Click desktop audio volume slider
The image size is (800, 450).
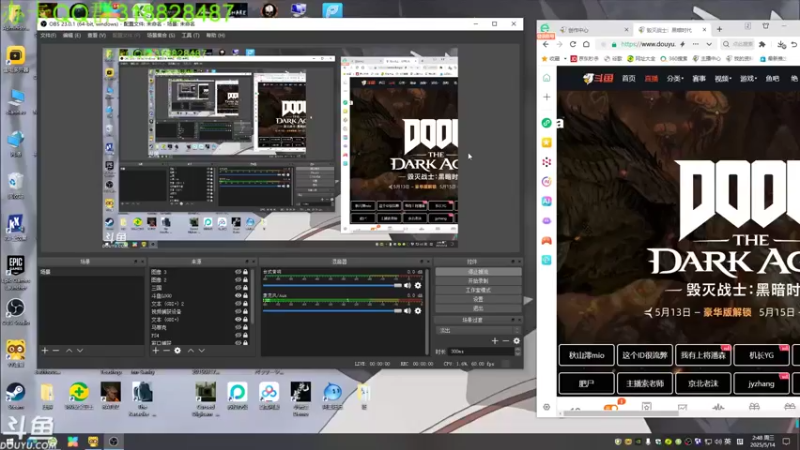(332, 286)
